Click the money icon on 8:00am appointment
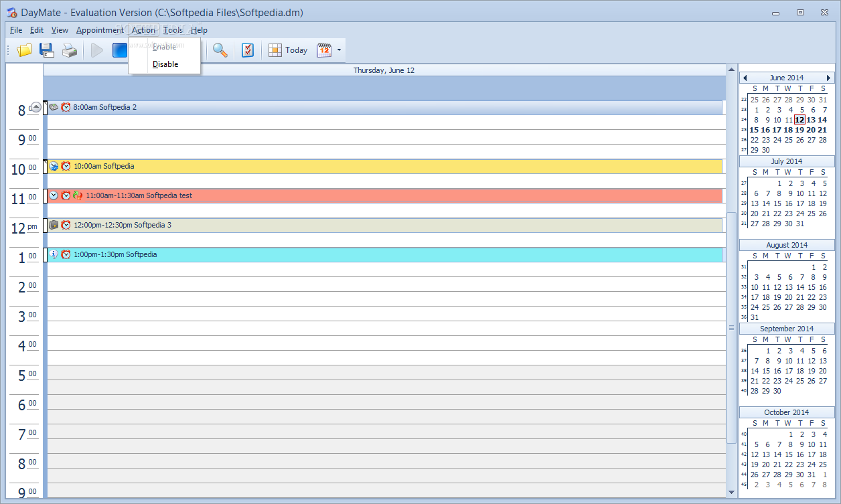Image resolution: width=841 pixels, height=504 pixels. [54, 107]
